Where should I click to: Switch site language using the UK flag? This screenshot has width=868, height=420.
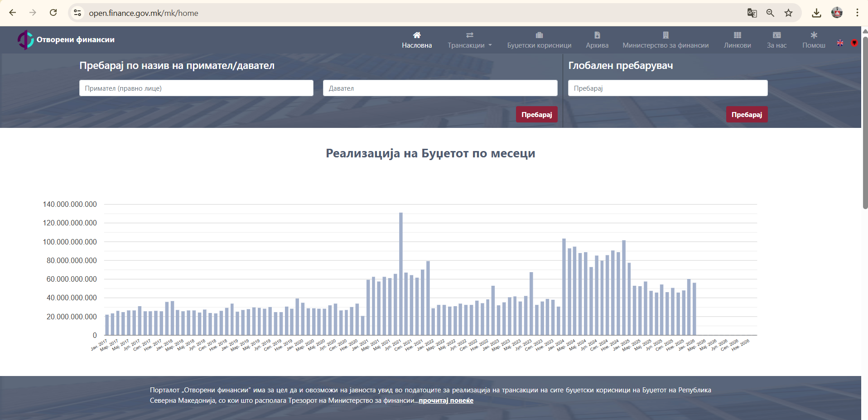point(840,43)
